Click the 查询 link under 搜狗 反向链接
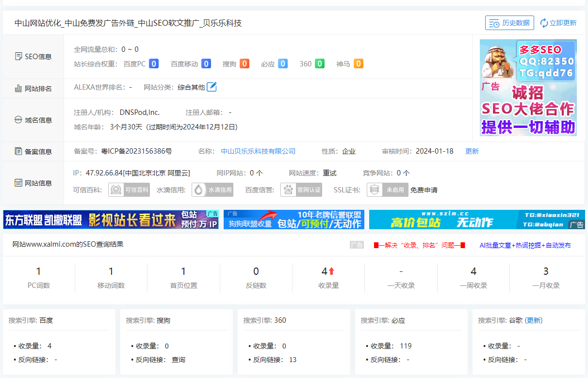Screen dimensions: 588x378 click(x=179, y=360)
